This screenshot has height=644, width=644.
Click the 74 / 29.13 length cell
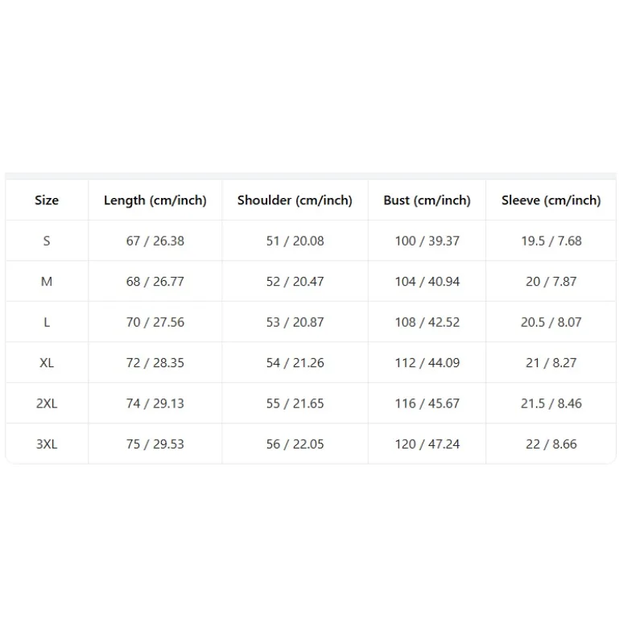point(155,403)
